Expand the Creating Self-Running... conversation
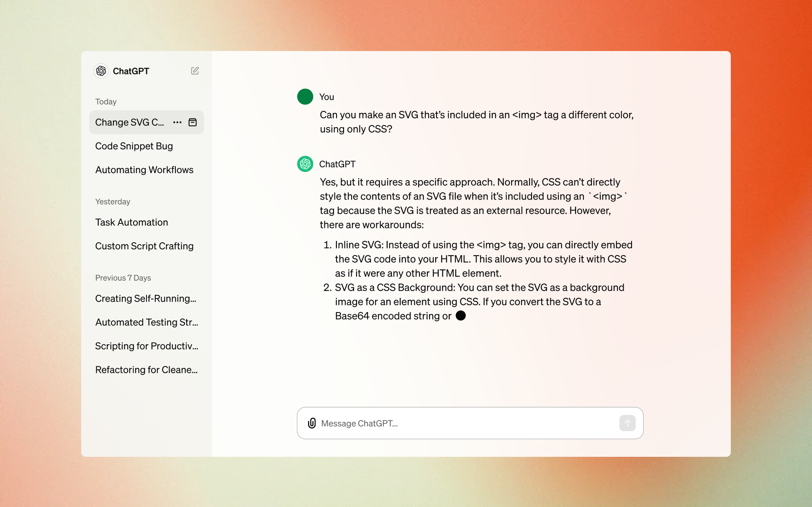 [x=146, y=299]
